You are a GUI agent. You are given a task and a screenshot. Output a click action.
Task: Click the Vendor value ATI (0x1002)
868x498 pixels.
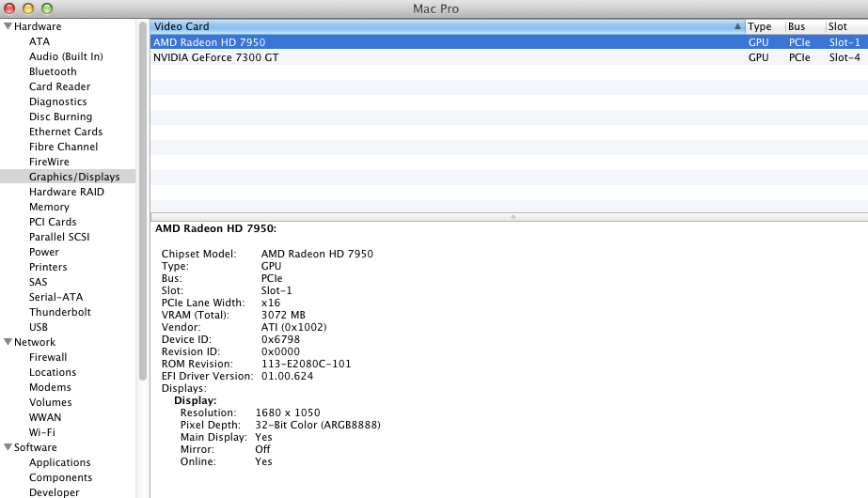pos(293,327)
